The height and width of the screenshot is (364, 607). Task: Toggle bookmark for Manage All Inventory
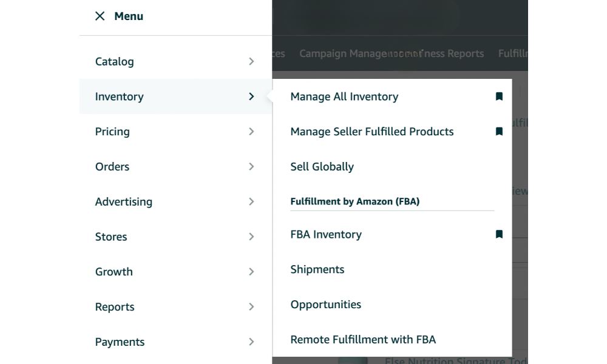tap(499, 96)
